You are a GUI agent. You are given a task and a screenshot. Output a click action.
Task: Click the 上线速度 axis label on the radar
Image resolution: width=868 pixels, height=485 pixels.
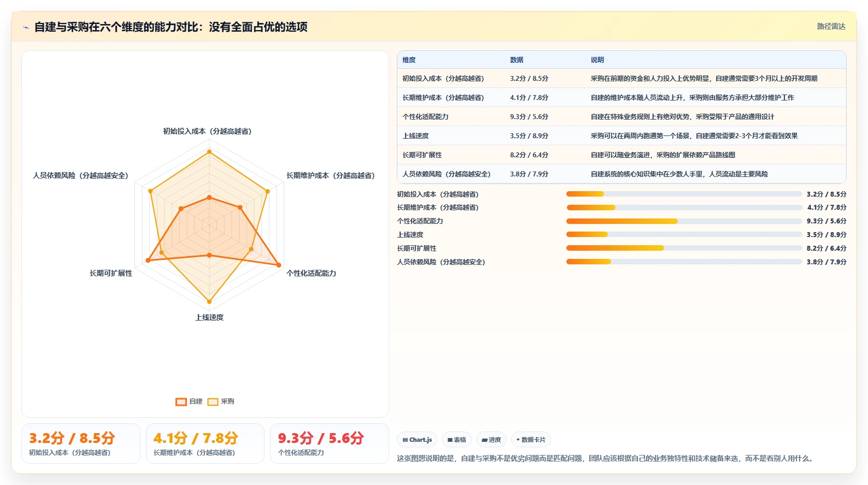[209, 317]
